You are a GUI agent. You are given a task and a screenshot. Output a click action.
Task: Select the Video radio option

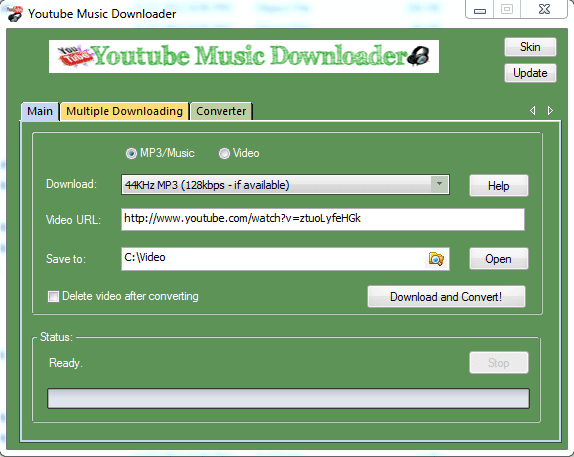(224, 153)
